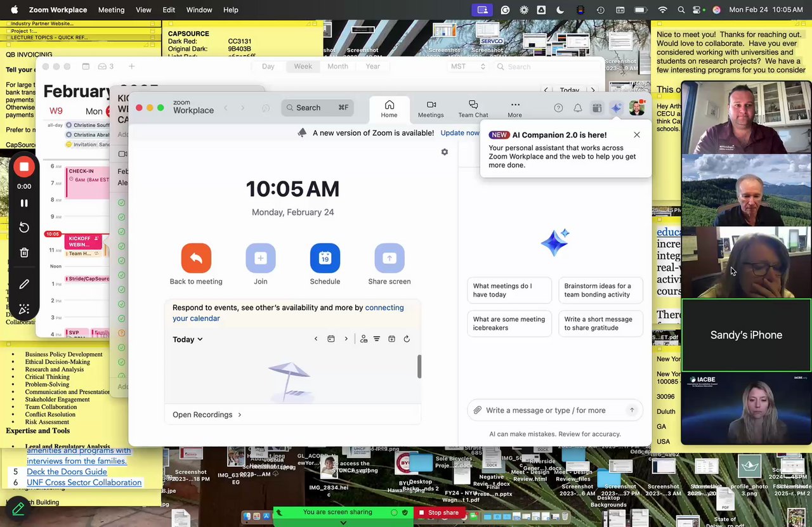Open the MST timezone dropdown in Calendar
Screen dimensions: 812x527
[x=468, y=67]
